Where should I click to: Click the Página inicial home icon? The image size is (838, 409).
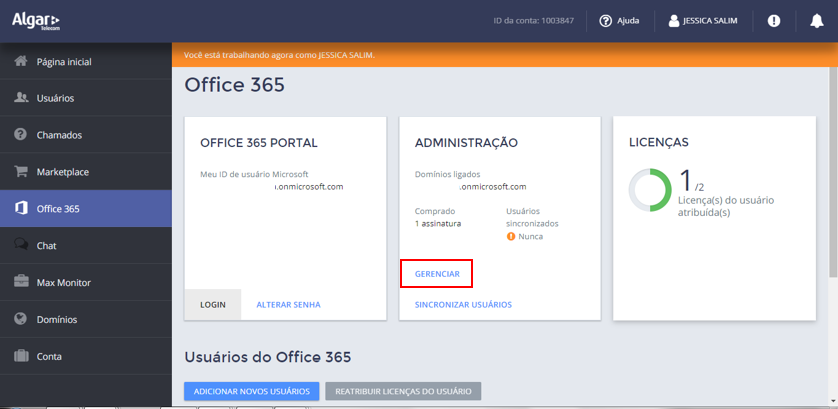coord(20,61)
